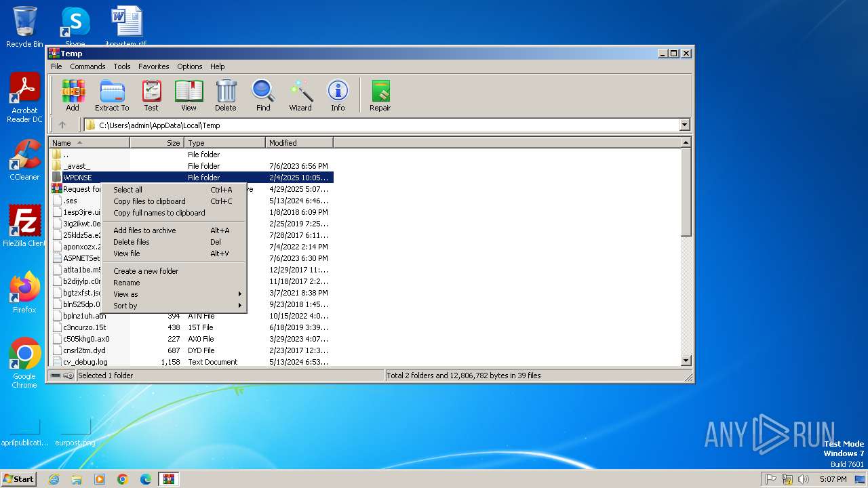Click the Add toolbar icon

[x=73, y=96]
